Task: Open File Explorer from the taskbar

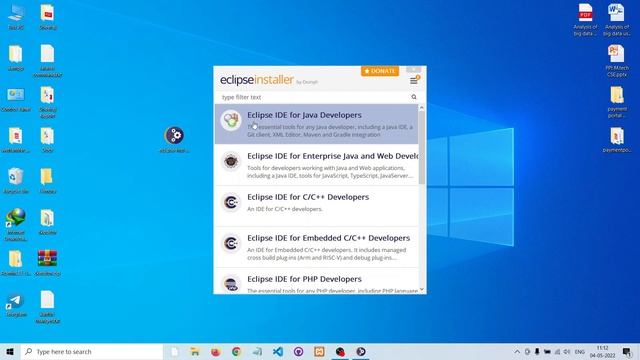Action: coord(195,351)
